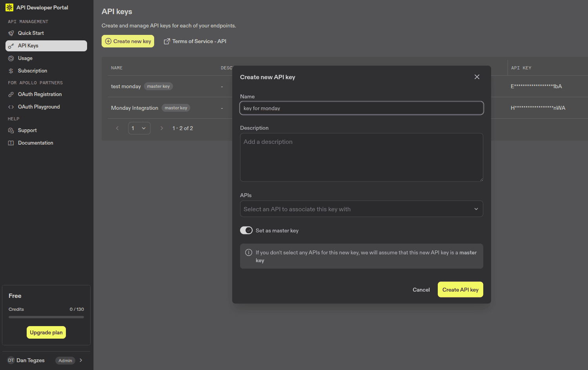The height and width of the screenshot is (370, 588).
Task: Click the API Developer Portal logo
Action: 9,7
